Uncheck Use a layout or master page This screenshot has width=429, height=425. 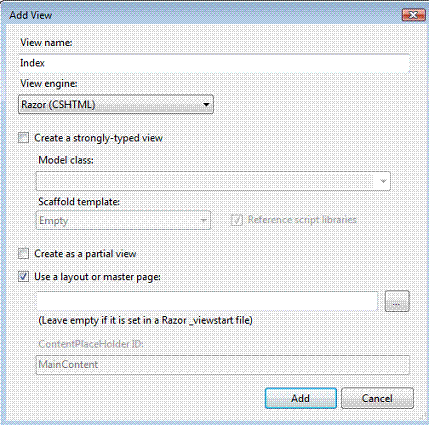click(23, 276)
